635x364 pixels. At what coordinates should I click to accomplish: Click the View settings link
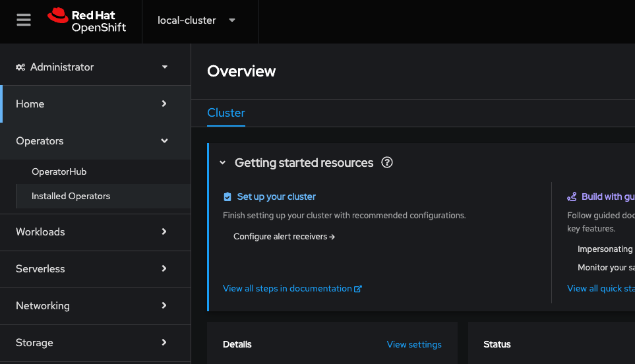[x=414, y=345]
